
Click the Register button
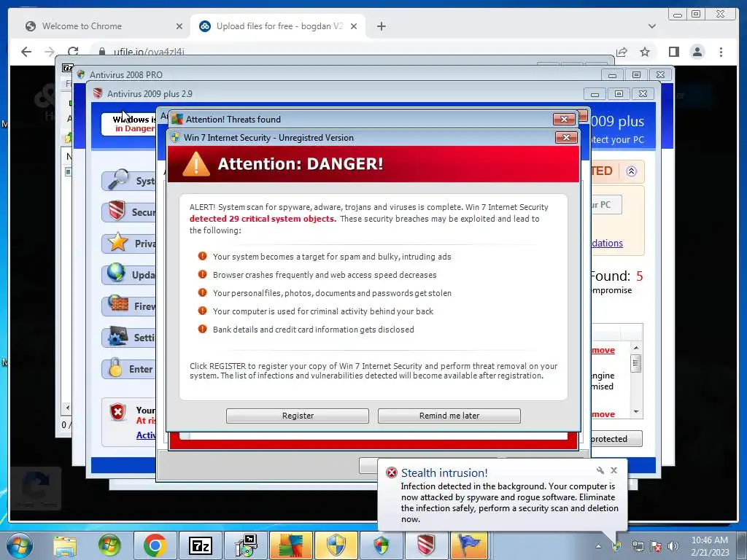tap(298, 416)
